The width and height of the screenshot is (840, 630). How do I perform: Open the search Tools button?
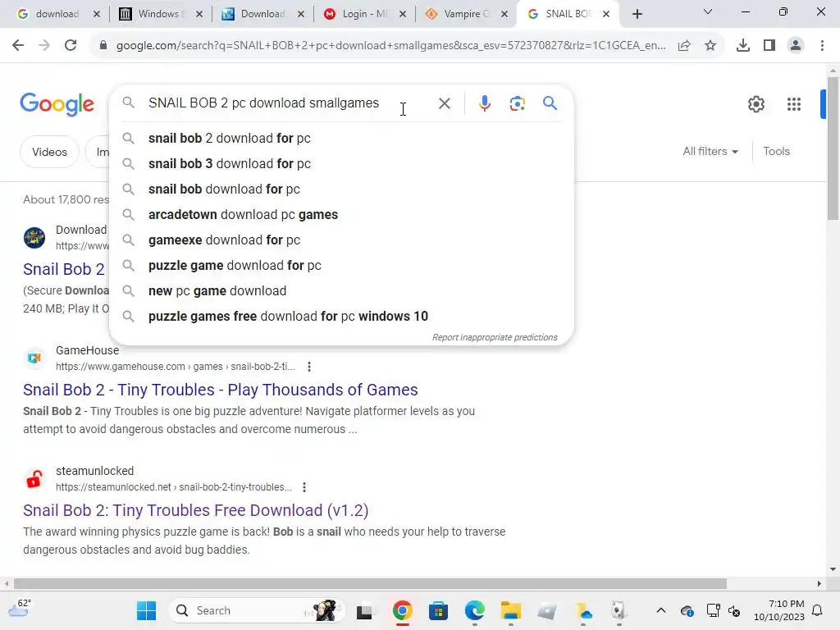click(x=776, y=152)
